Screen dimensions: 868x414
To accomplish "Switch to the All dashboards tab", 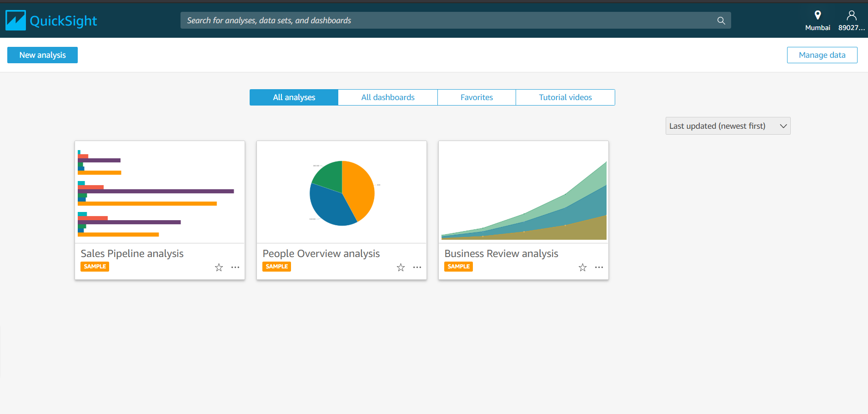I will click(387, 97).
